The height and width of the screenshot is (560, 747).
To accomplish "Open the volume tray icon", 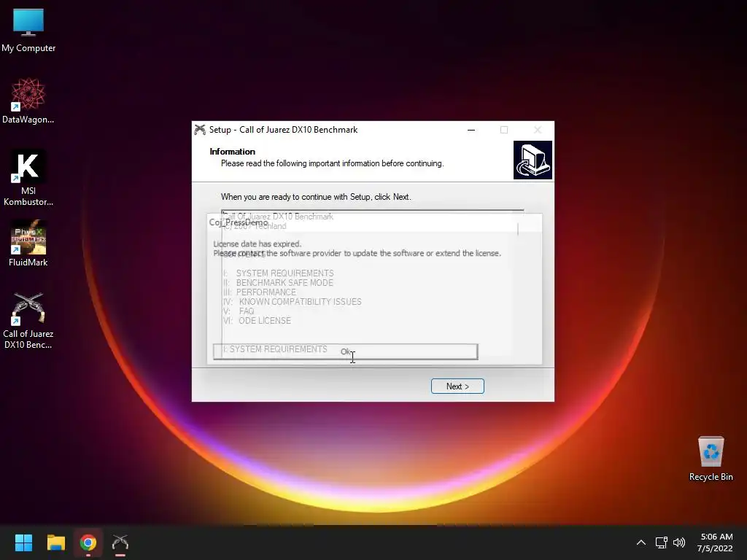I will tap(679, 542).
